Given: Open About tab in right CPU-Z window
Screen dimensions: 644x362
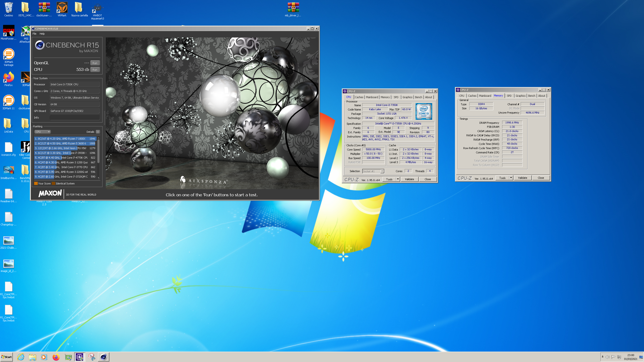Looking at the screenshot, I should coord(542,96).
